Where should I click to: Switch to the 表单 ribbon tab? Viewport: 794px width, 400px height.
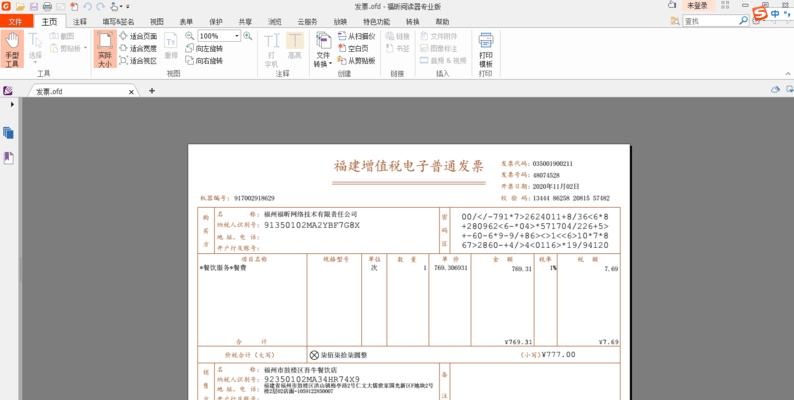(x=186, y=22)
